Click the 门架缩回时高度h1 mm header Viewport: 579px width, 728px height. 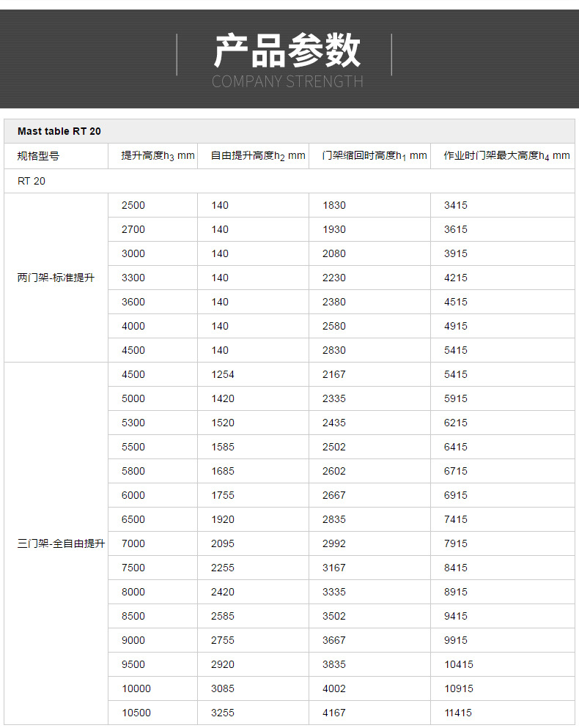point(375,156)
